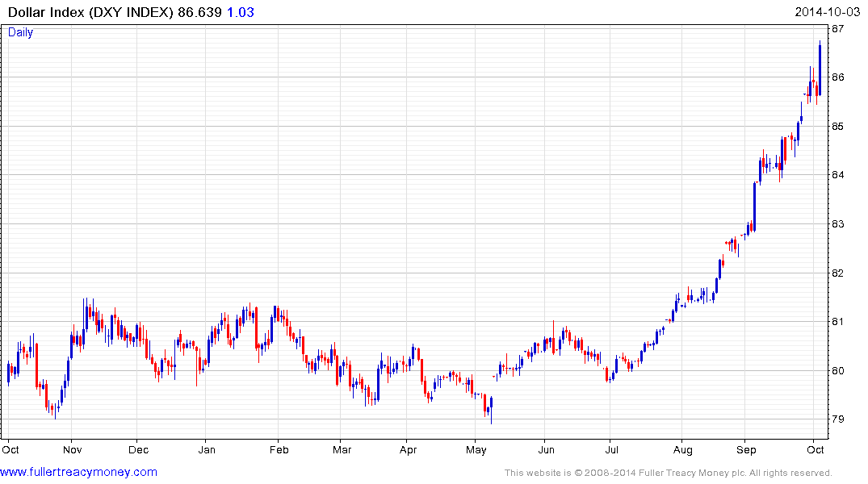
Task: Click the Sep month label
Action: 746,449
